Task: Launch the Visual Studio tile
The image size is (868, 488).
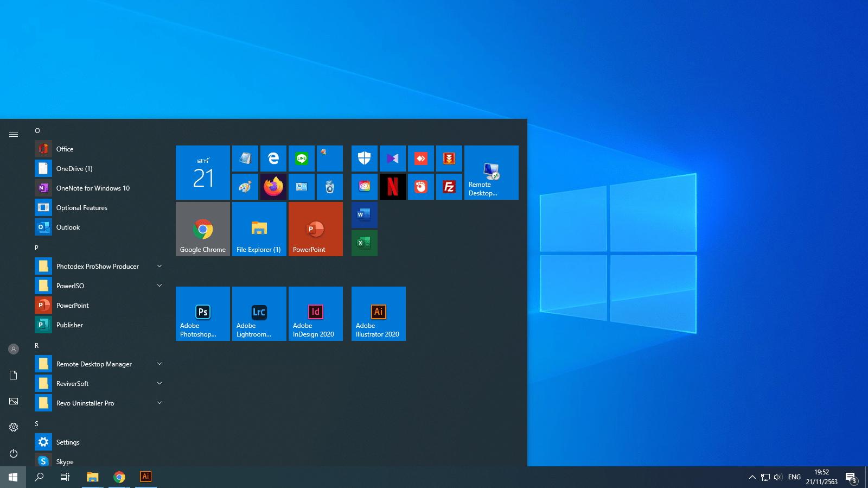Action: click(393, 159)
